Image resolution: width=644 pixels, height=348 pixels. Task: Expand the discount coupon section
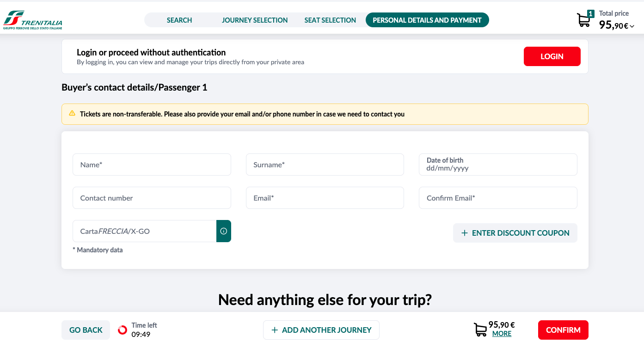point(515,233)
